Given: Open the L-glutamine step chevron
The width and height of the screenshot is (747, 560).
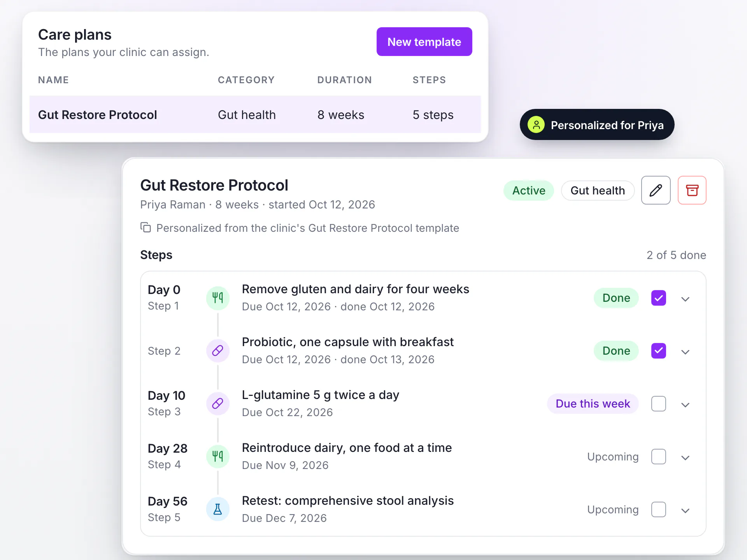Looking at the screenshot, I should point(686,404).
